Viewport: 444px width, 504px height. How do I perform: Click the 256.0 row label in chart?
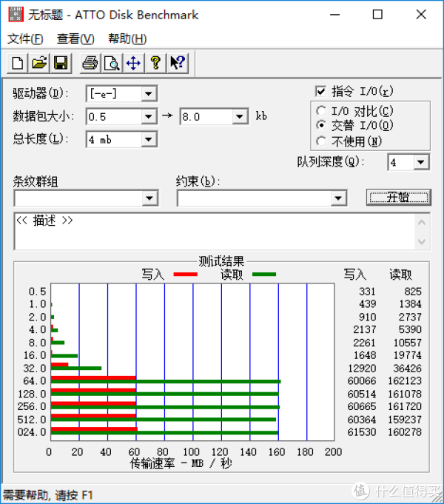(32, 406)
